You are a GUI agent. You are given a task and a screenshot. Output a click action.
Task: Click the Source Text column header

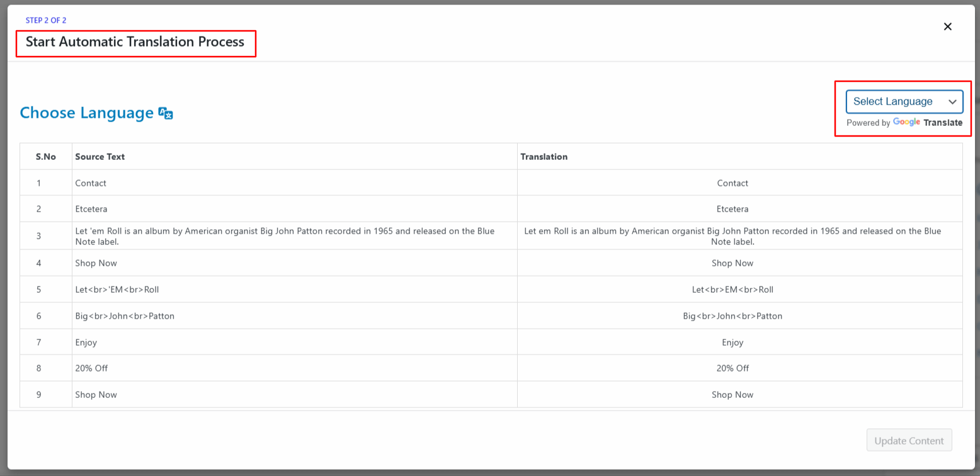pos(100,157)
